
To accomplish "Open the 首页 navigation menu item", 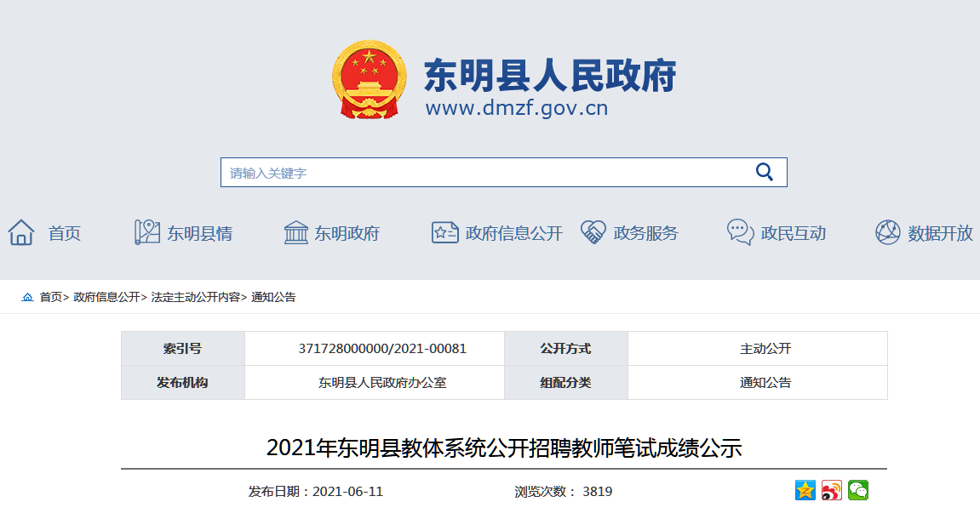I will pos(65,234).
